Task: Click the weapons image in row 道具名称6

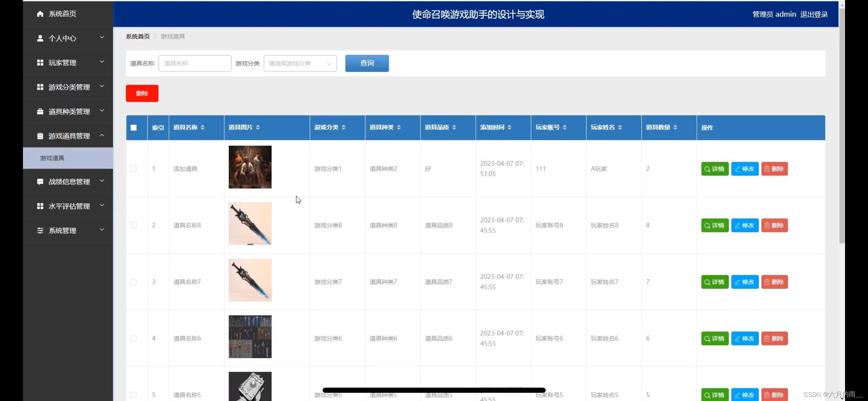Action: coord(250,337)
